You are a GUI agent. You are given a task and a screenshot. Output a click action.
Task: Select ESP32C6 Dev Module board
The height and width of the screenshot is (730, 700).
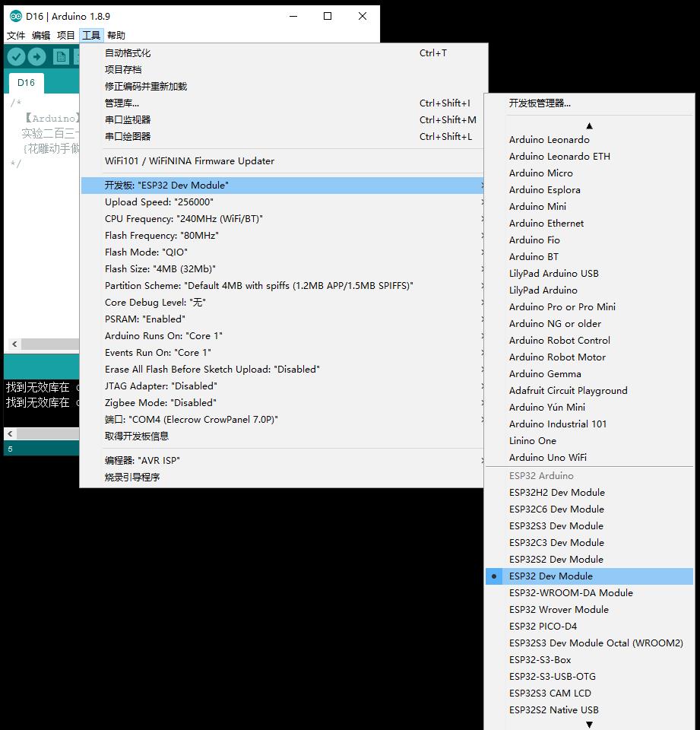coord(589,509)
